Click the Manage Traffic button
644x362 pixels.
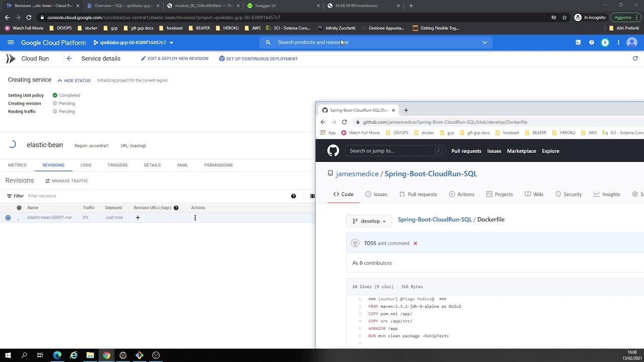click(x=66, y=181)
